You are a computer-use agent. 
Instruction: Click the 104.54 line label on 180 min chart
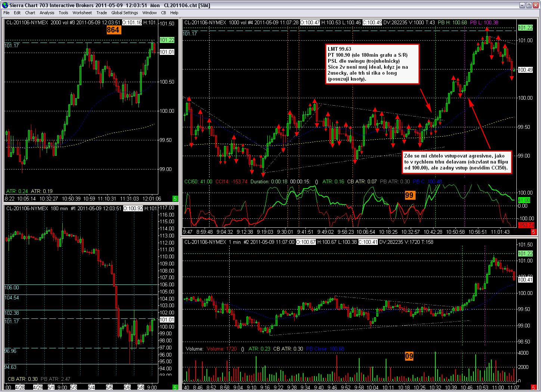(x=12, y=298)
